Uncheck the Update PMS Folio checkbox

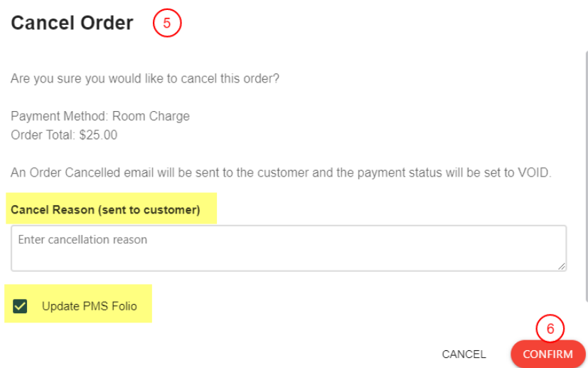coord(21,307)
